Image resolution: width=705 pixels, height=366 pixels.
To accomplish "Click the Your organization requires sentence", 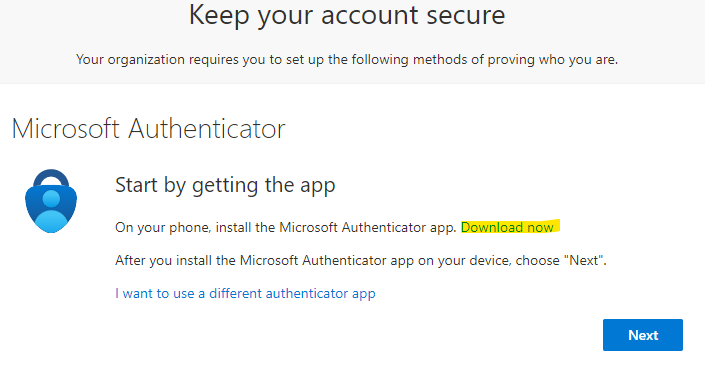I will coord(347,59).
